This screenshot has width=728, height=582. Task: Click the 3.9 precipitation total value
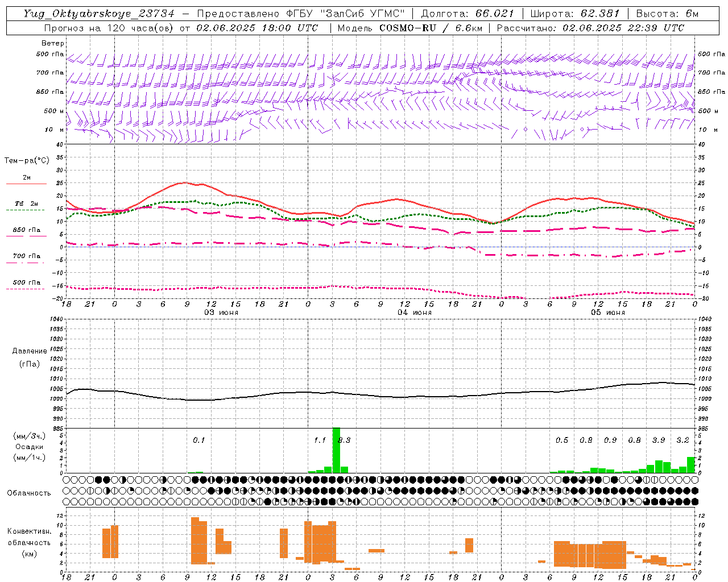[x=659, y=440]
